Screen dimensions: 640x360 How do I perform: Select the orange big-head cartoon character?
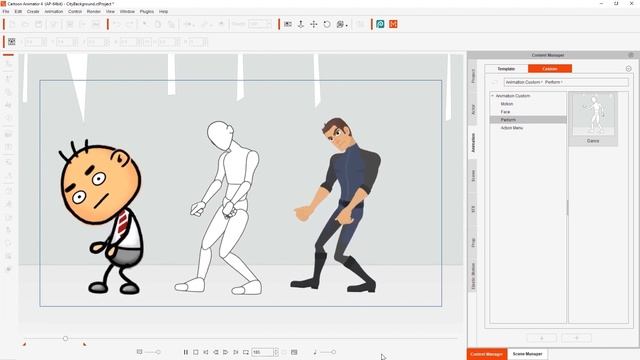102,216
